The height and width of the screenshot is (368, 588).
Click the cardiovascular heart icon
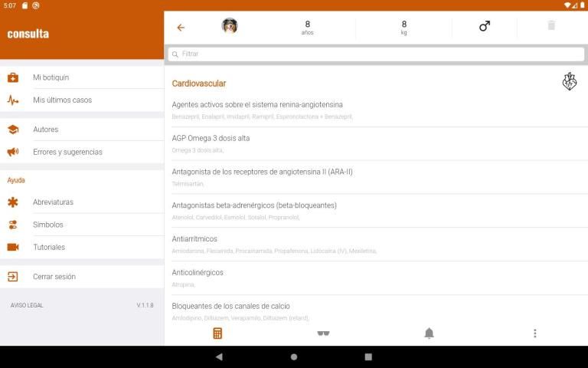pos(569,82)
